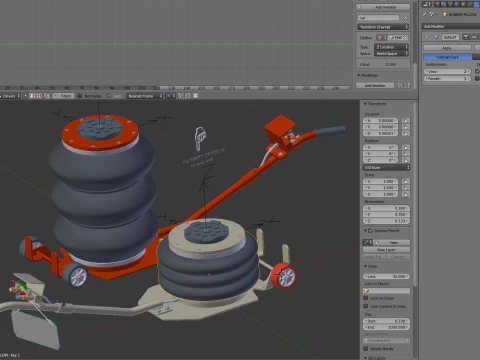The image size is (480, 360).
Task: Open the Z Location type dropdown
Action: pyautogui.click(x=391, y=47)
